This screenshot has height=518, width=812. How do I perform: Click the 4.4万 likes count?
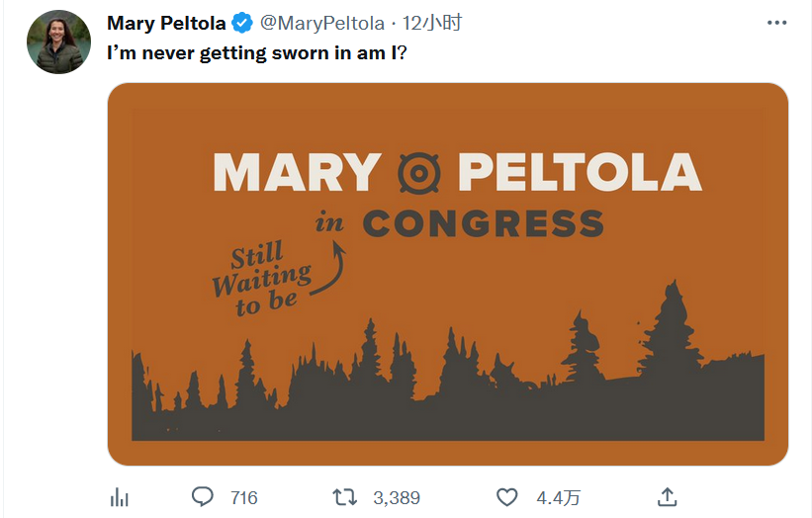558,498
